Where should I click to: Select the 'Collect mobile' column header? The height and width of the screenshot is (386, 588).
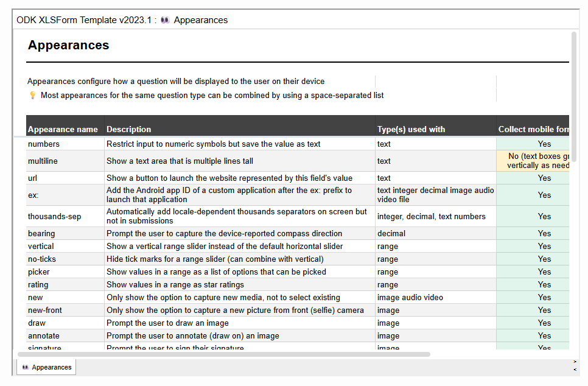click(x=533, y=129)
